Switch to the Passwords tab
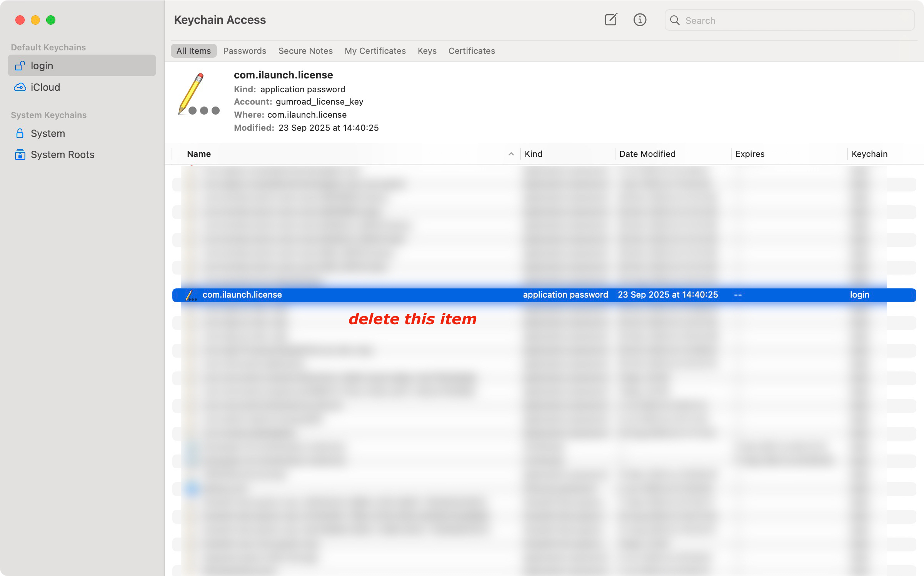The width and height of the screenshot is (924, 576). 245,51
